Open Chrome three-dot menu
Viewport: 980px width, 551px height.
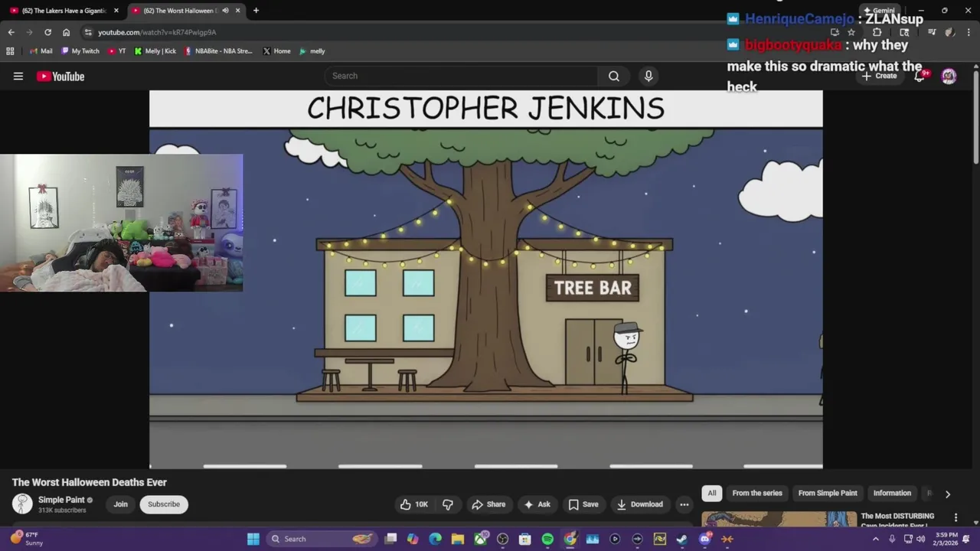click(969, 32)
